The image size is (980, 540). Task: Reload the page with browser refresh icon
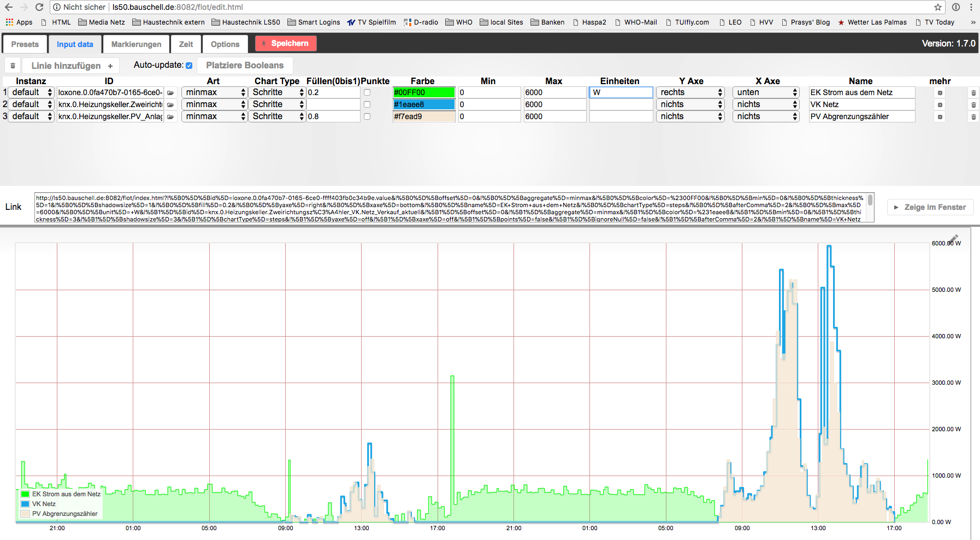pyautogui.click(x=39, y=7)
